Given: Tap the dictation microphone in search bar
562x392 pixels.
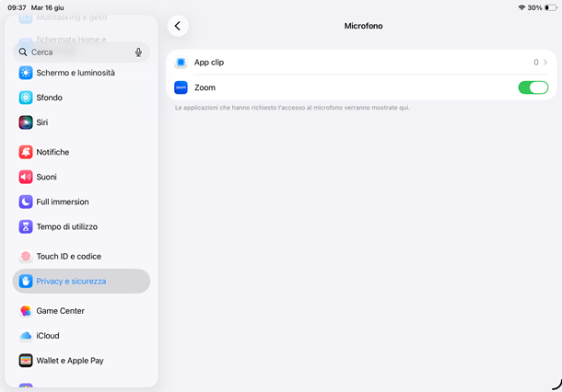Looking at the screenshot, I should click(x=138, y=52).
